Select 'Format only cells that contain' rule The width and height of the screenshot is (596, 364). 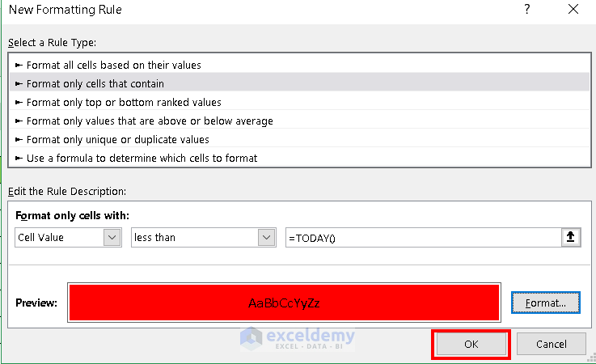[x=95, y=83]
